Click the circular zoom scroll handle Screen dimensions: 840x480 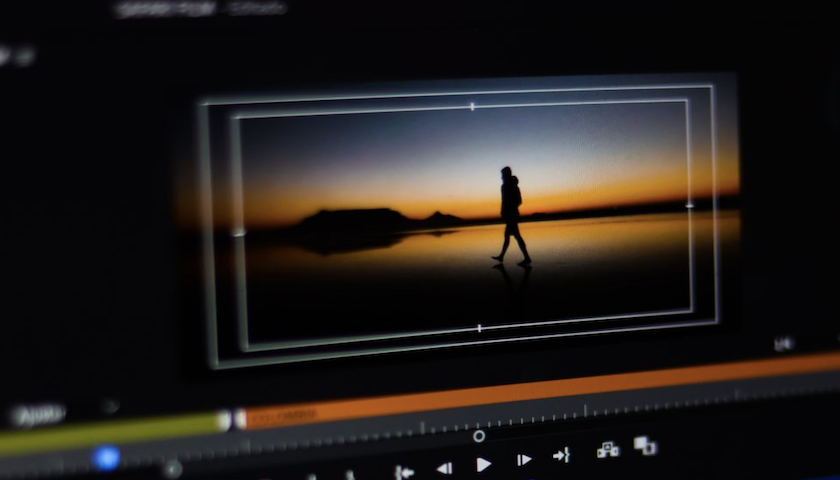click(479, 437)
